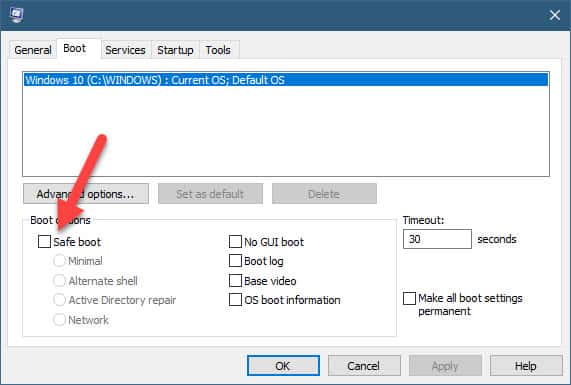This screenshot has width=571, height=385.
Task: Toggle OS boot information checkbox
Action: pyautogui.click(x=235, y=300)
